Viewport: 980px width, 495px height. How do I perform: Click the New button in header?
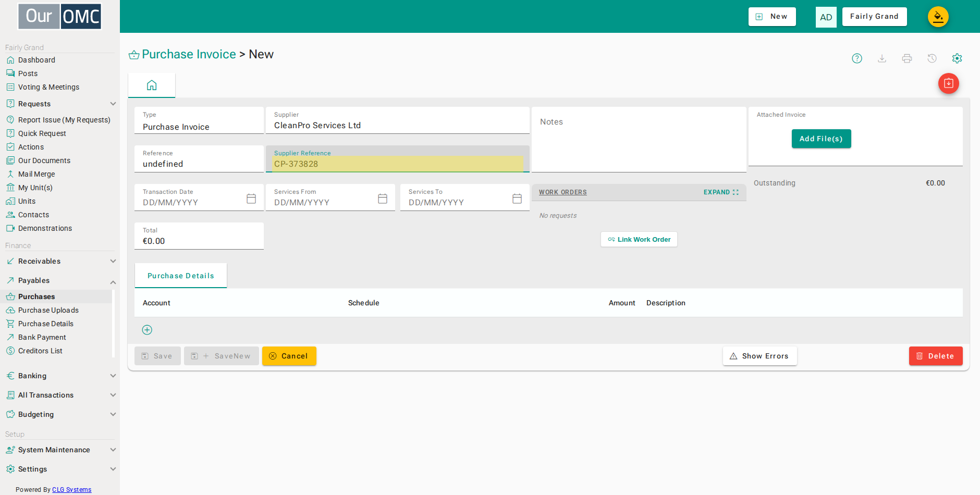[772, 17]
